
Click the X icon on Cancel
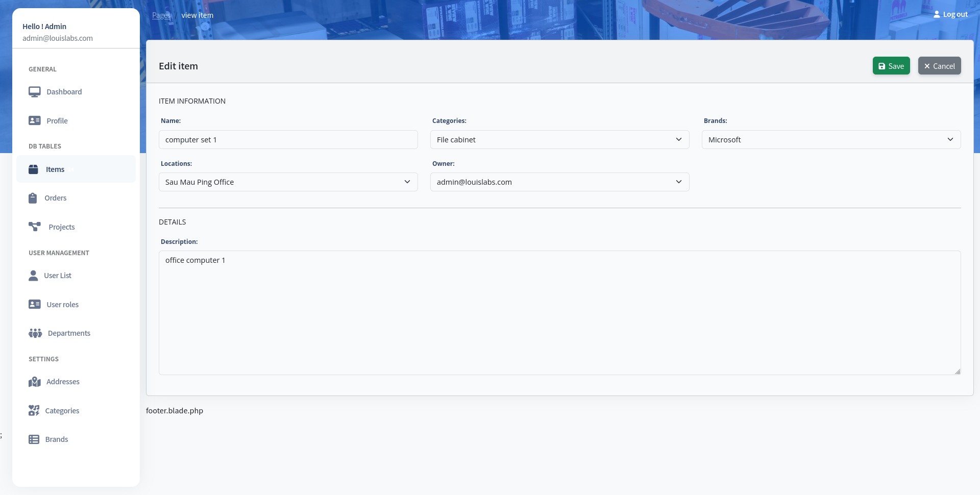927,66
